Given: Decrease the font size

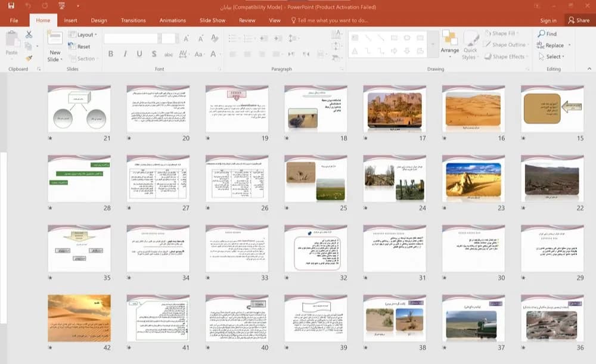Looking at the screenshot, I should 200,38.
